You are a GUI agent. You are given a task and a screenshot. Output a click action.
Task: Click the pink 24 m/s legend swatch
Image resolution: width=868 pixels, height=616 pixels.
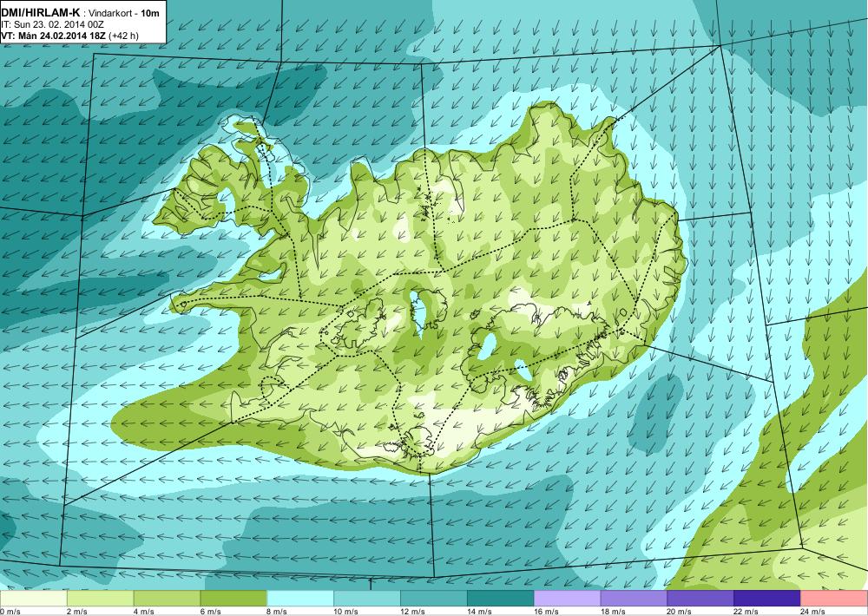tap(834, 599)
